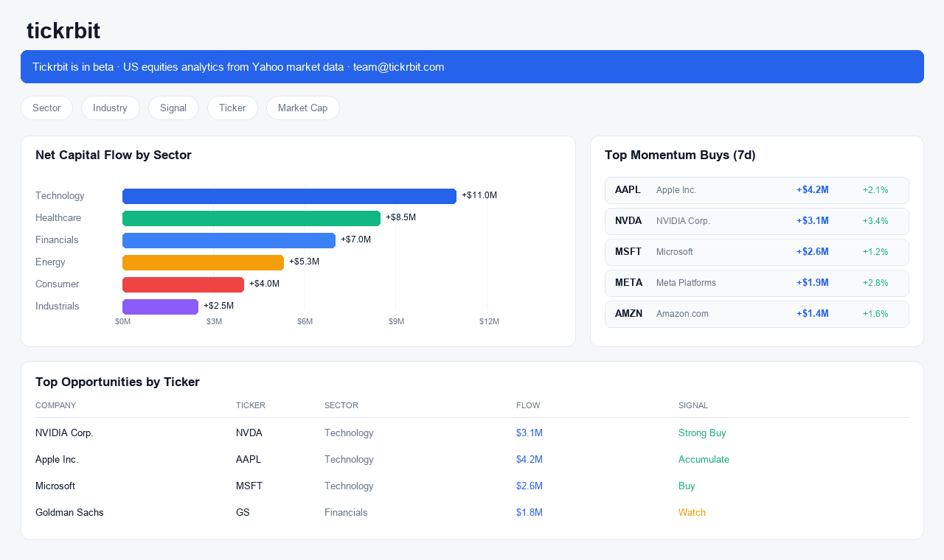The width and height of the screenshot is (944, 560).
Task: Click the Financials sector cell in table
Action: 346,513
